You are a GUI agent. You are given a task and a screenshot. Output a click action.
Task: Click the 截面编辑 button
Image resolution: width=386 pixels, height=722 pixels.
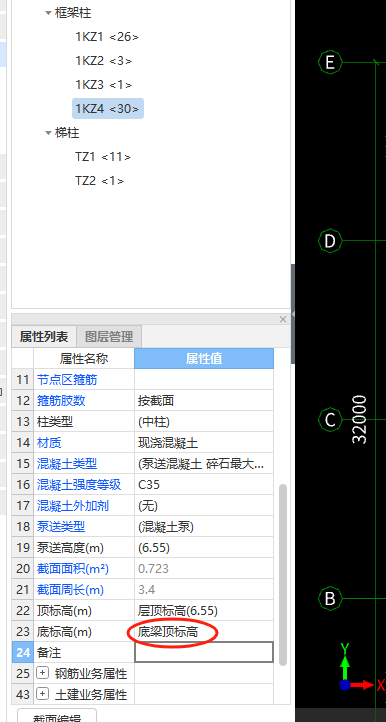click(x=57, y=716)
